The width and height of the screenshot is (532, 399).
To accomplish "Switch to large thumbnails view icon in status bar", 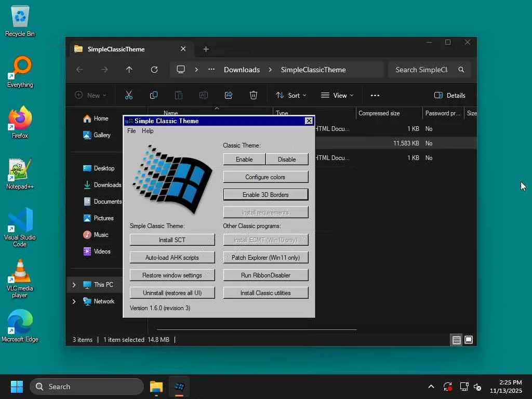I will click(x=469, y=340).
